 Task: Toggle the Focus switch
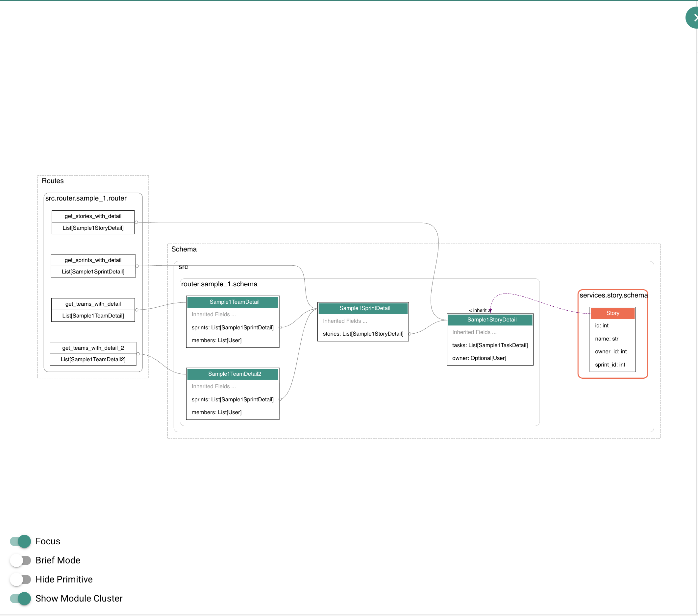tap(20, 541)
